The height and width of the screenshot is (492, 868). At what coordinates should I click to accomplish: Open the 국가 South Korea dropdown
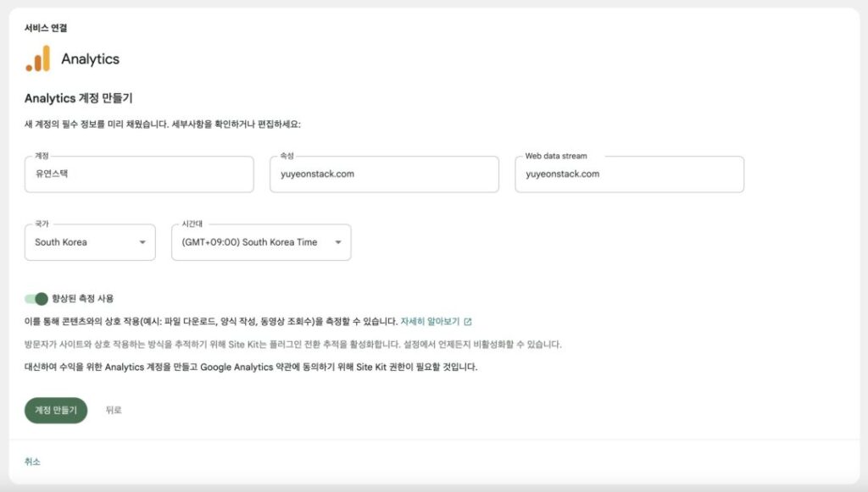tap(90, 242)
